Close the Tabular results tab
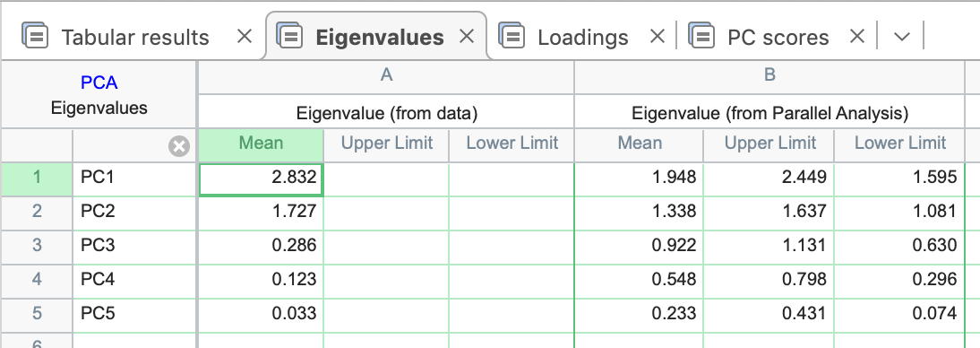This screenshot has height=348, width=980. [245, 37]
